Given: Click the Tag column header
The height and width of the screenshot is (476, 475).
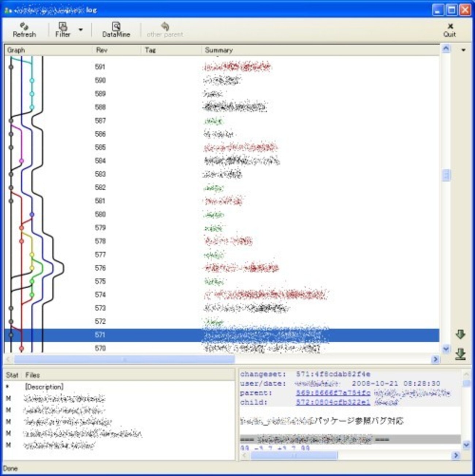Looking at the screenshot, I should 171,50.
